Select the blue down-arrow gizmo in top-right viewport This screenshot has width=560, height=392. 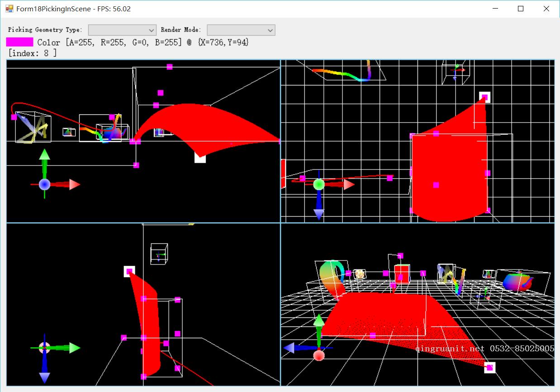318,210
